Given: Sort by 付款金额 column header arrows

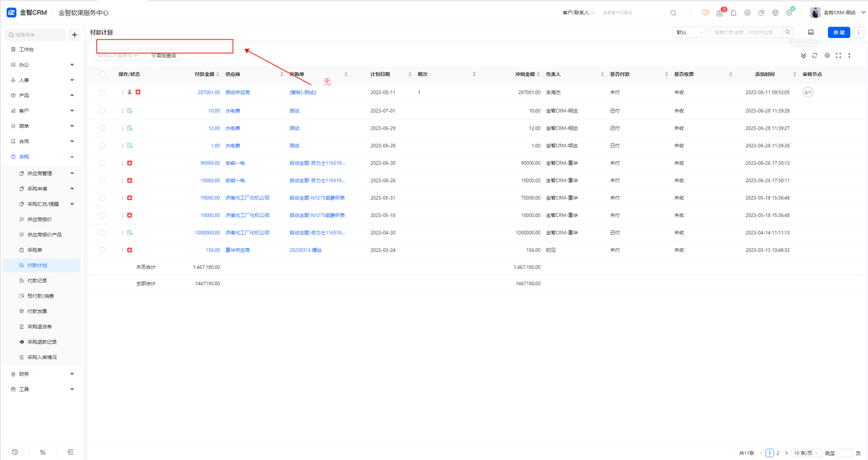Looking at the screenshot, I should click(x=219, y=74).
